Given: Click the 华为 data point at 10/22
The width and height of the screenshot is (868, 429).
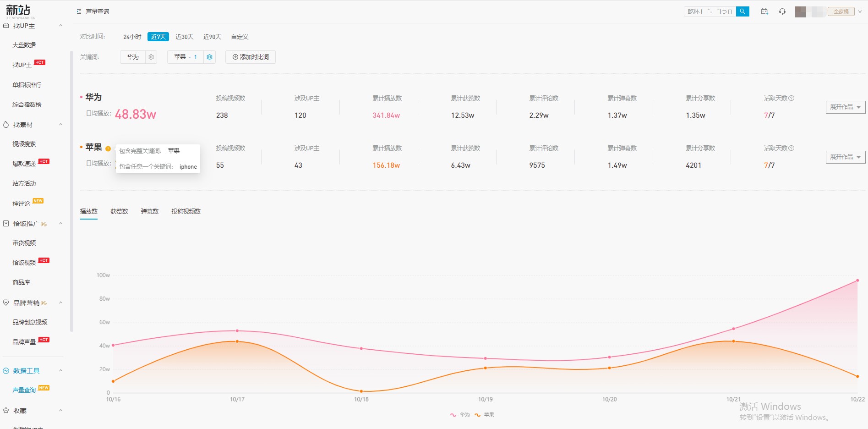Looking at the screenshot, I should click(857, 280).
